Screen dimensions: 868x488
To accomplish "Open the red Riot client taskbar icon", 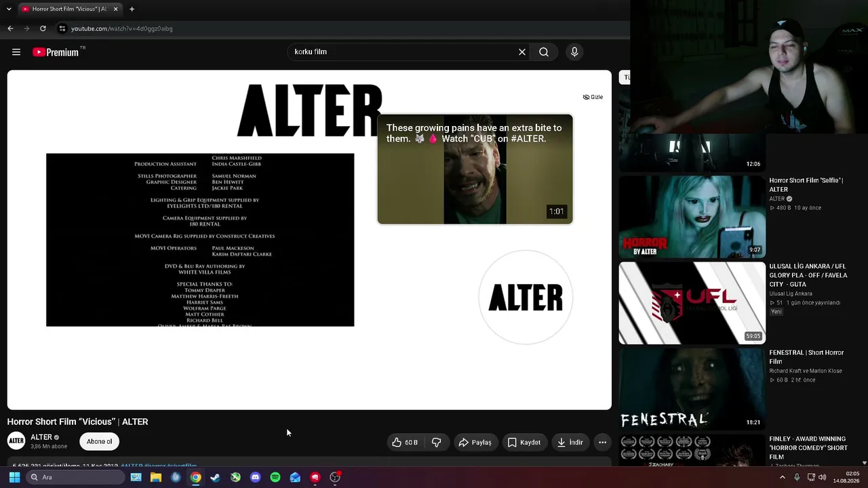I will (315, 477).
